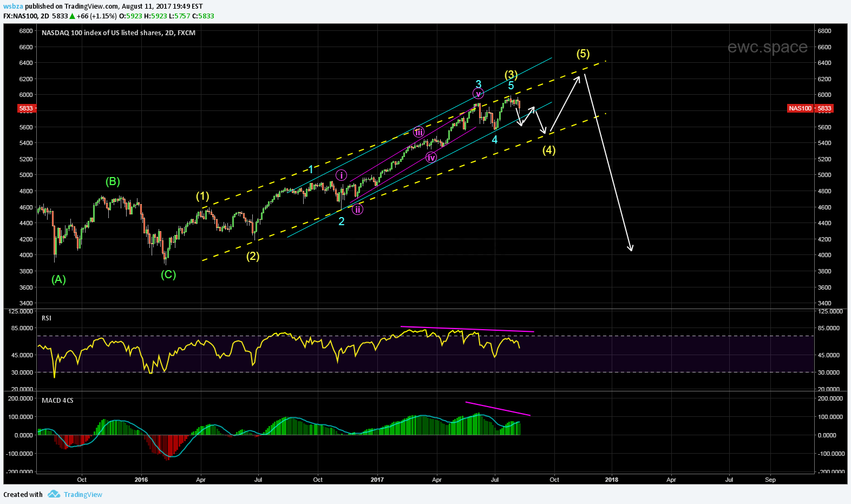Image resolution: width=851 pixels, height=504 pixels.
Task: Click the green up-arrow price change indicator
Action: [x=72, y=16]
